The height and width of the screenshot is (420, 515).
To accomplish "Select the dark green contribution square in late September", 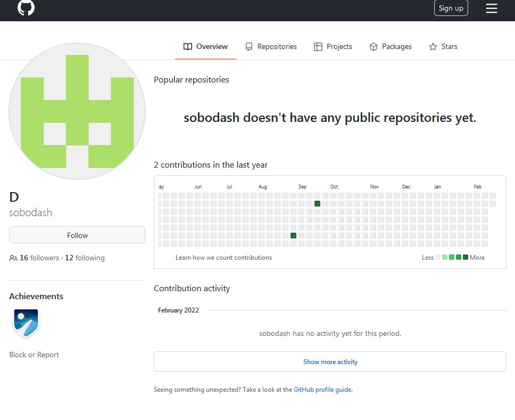I will [x=317, y=204].
